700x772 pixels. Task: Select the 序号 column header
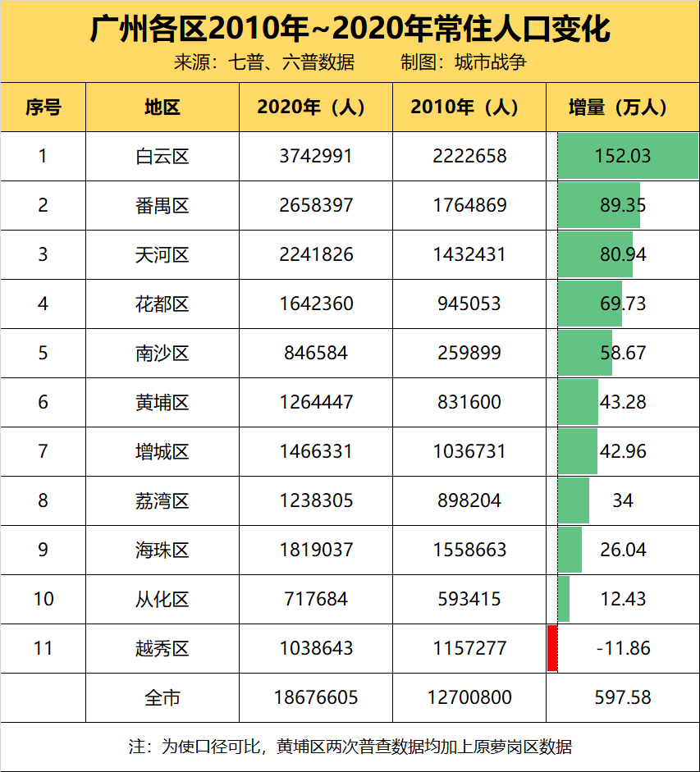[x=43, y=107]
